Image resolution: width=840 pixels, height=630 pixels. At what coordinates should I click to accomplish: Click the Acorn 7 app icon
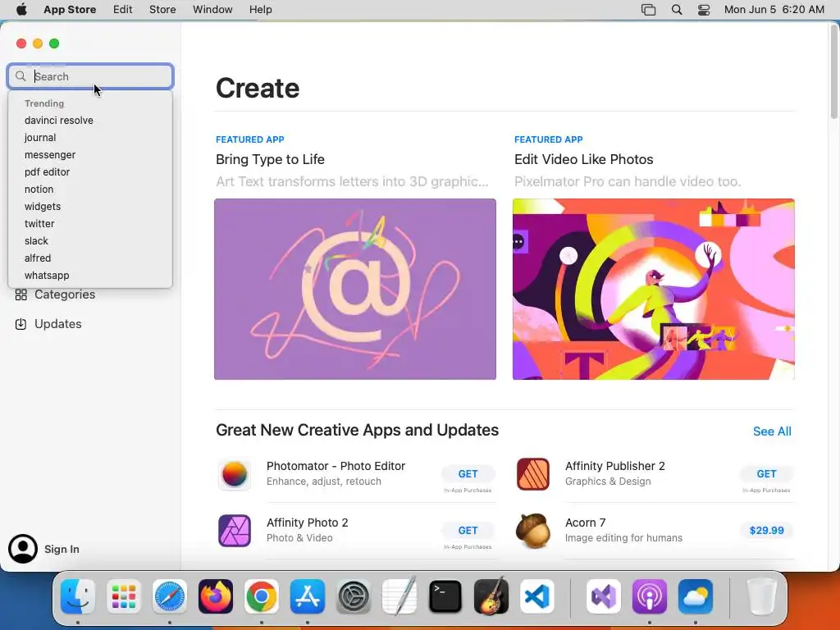tap(532, 531)
